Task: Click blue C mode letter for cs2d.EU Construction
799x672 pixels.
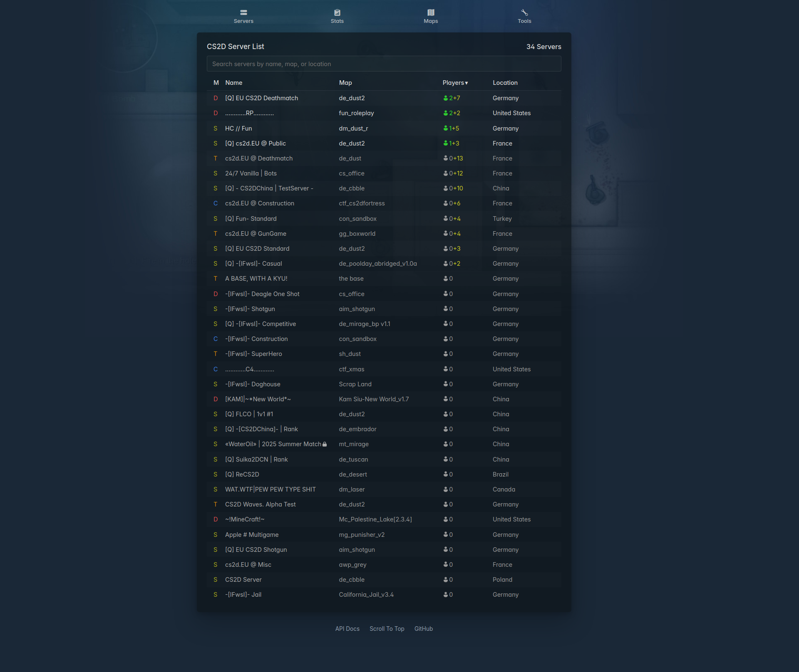Action: point(216,203)
